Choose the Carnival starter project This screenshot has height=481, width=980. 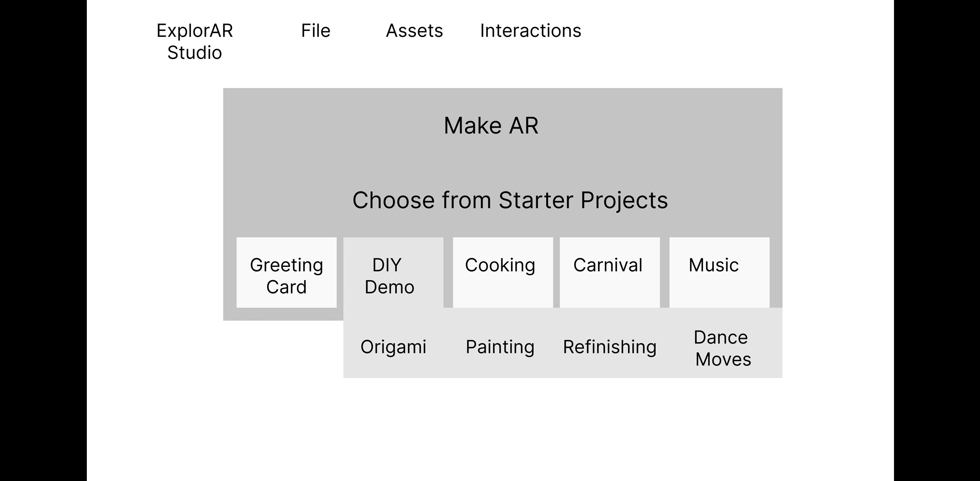(x=610, y=272)
